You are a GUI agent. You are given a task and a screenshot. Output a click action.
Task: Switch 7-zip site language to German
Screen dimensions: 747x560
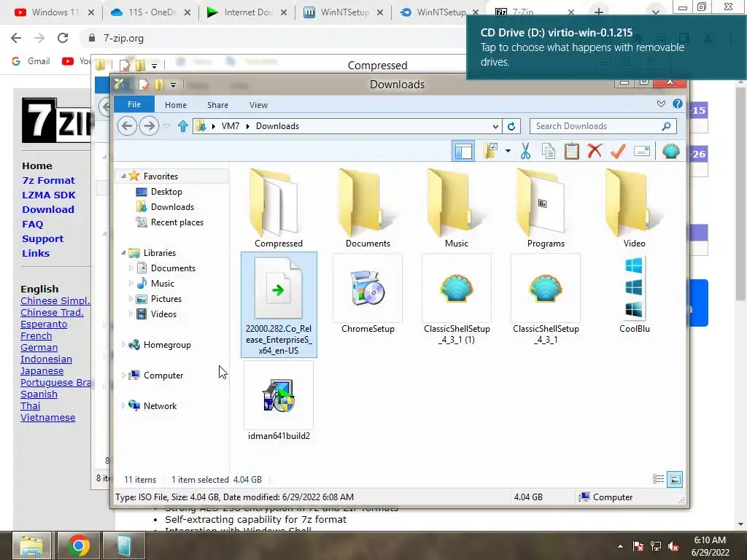39,348
